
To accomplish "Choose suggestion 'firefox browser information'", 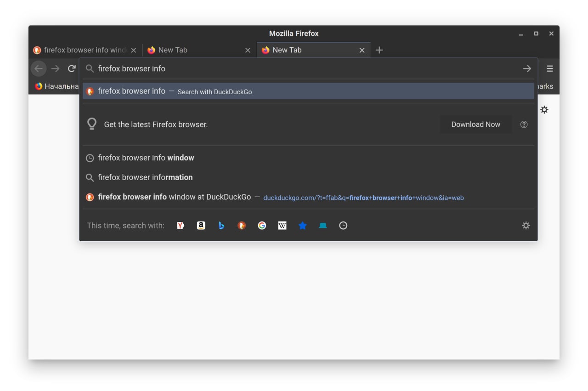I will point(308,177).
